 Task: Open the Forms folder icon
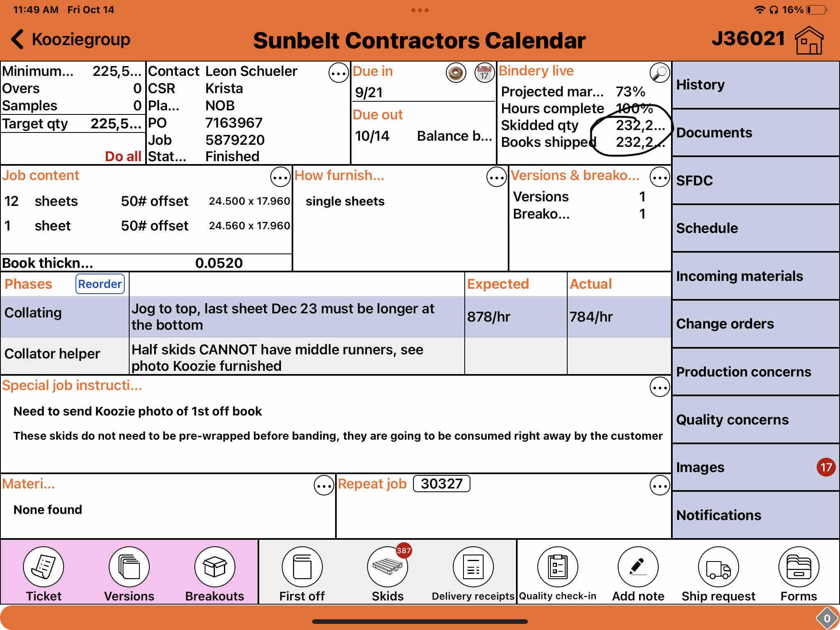[x=799, y=567]
